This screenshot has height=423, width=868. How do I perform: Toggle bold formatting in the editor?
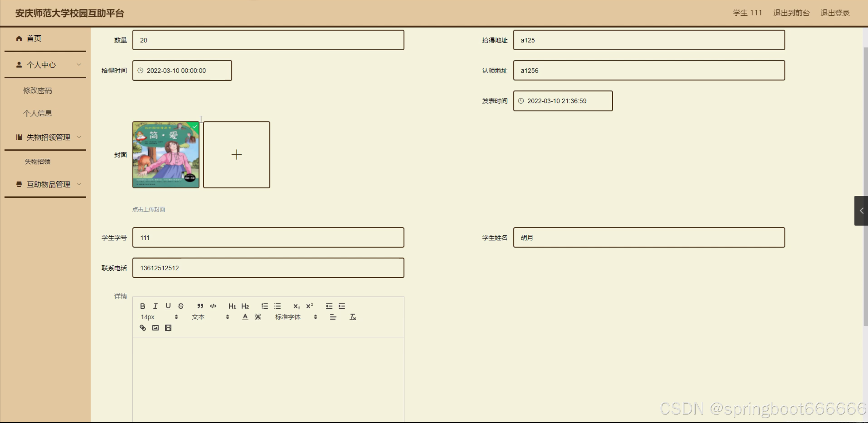click(x=143, y=306)
